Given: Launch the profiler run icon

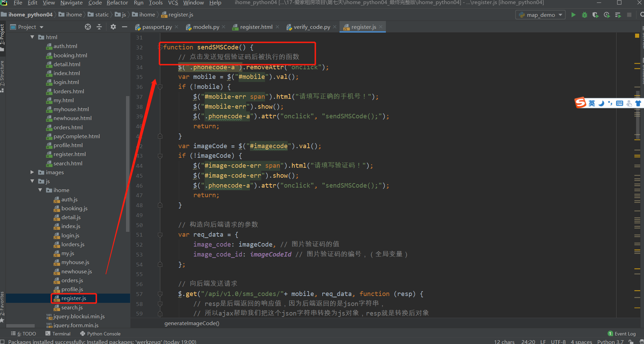Looking at the screenshot, I should (x=607, y=15).
